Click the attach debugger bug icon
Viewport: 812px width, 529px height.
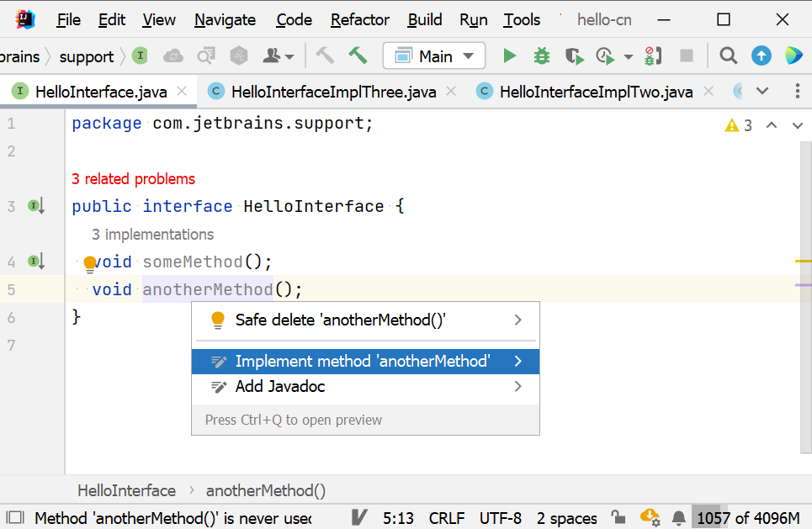[652, 56]
